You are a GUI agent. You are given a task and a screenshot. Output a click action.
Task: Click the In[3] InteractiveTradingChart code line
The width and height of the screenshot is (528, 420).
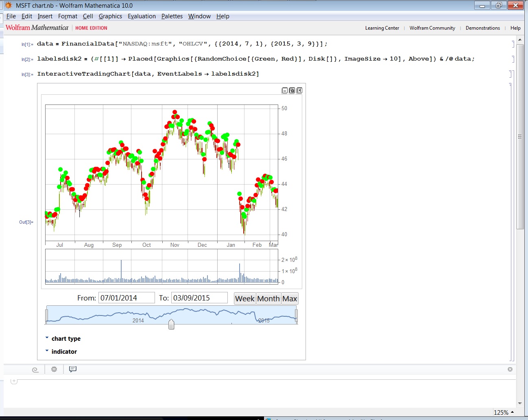click(x=148, y=74)
